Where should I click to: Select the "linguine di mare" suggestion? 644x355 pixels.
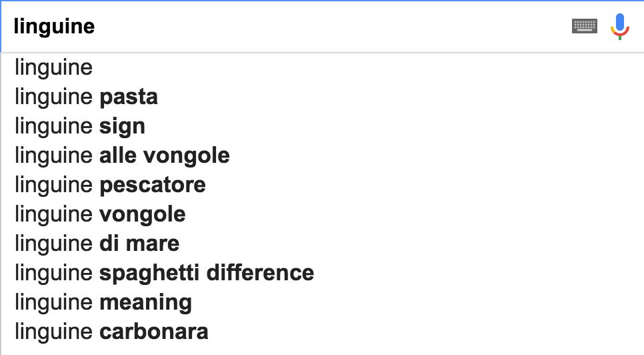(x=97, y=244)
